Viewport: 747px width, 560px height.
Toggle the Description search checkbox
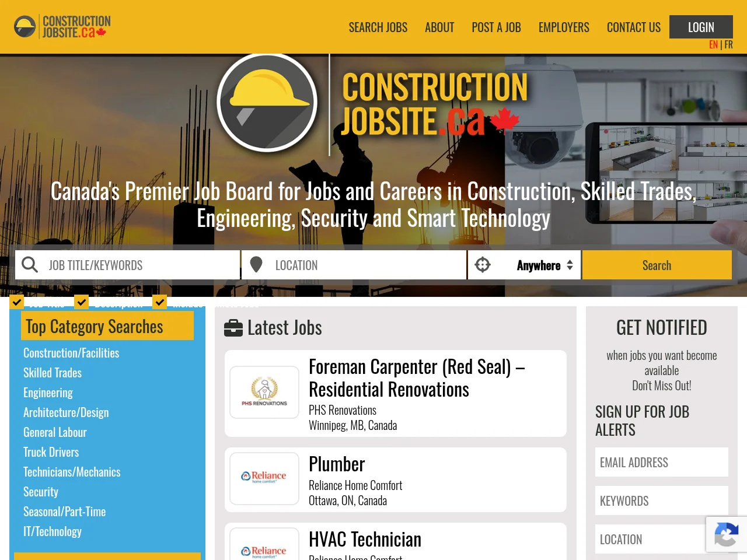pos(82,302)
